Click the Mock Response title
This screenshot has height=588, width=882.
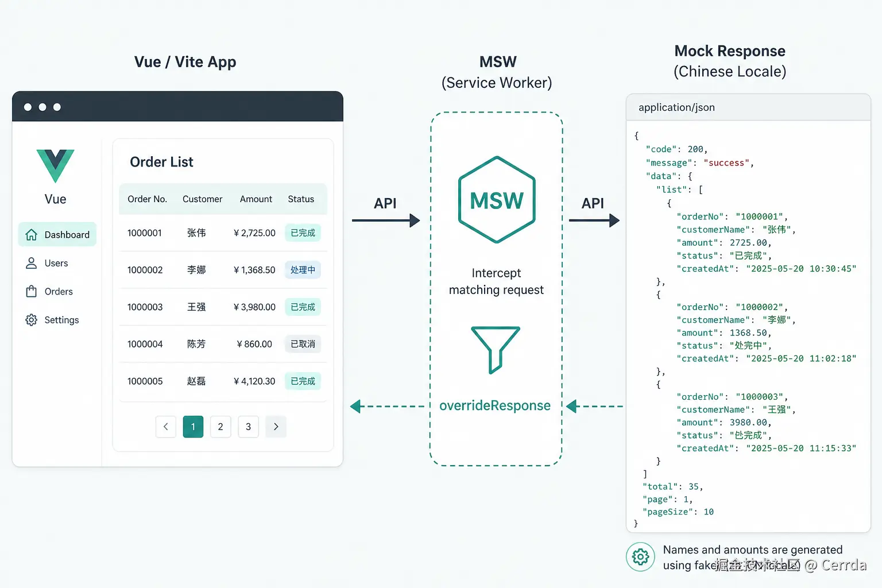[730, 51]
